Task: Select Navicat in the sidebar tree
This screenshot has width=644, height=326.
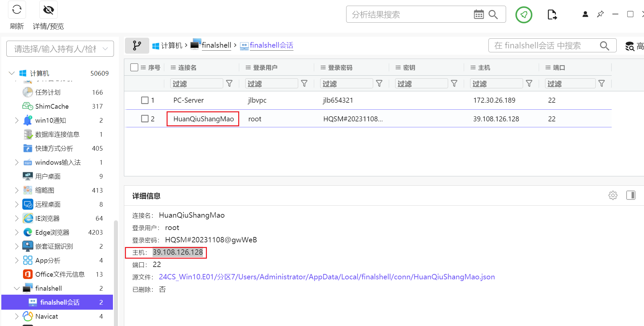Action: click(46, 316)
